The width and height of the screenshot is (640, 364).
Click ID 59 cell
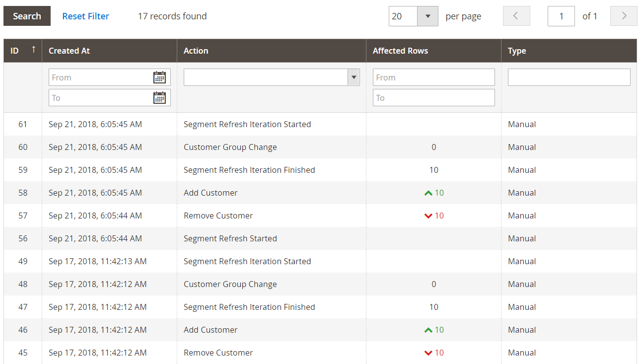coord(23,170)
